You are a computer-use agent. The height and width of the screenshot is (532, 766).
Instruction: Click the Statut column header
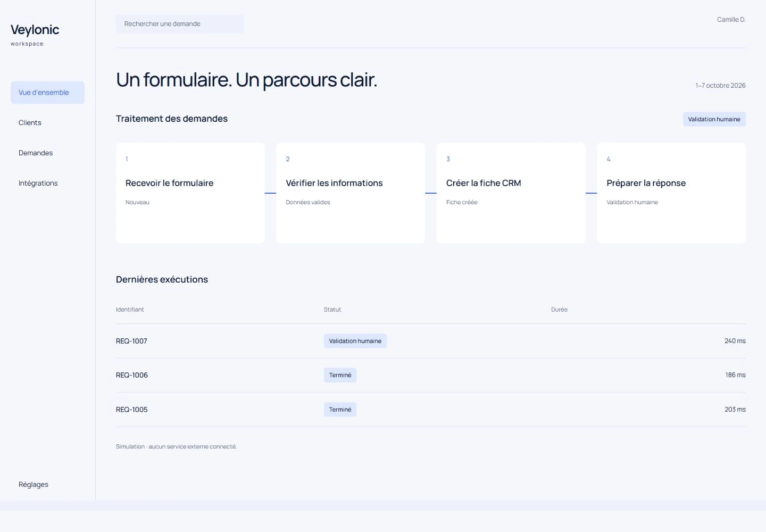pos(332,310)
